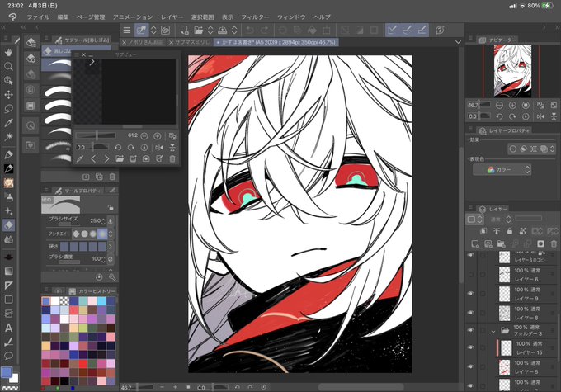Click the Clip Studio swirl icon in command bar
The width and height of the screenshot is (561, 392).
[x=165, y=31]
